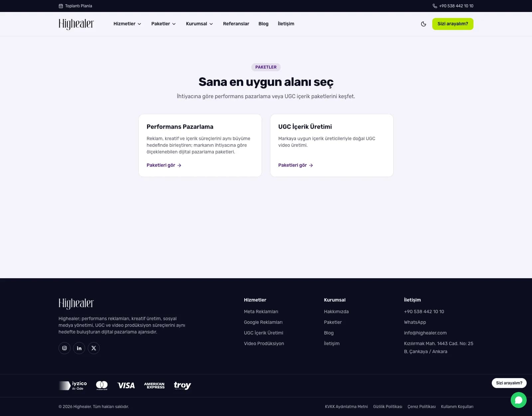The height and width of the screenshot is (416, 532).
Task: Expand the Kurumsal dropdown menu
Action: [199, 24]
